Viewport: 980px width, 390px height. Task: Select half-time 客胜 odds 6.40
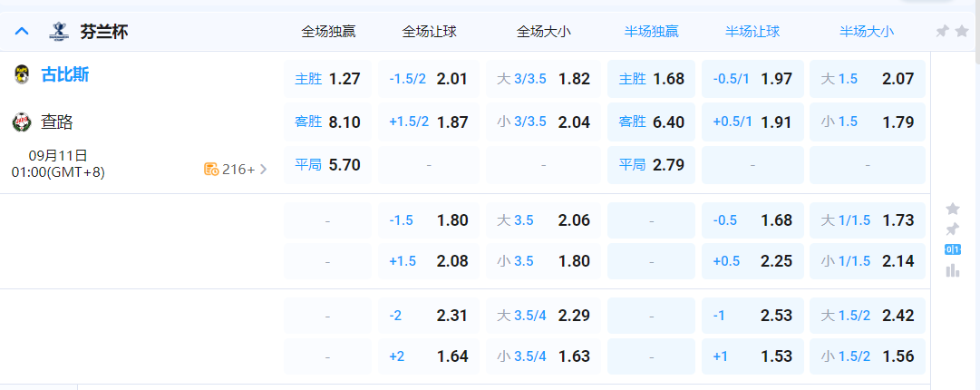pyautogui.click(x=651, y=122)
